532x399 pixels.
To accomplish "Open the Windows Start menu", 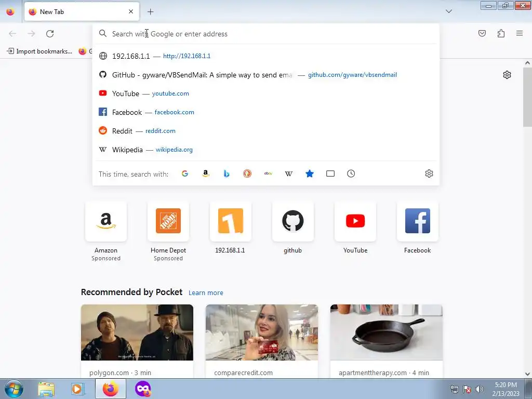I will coord(14,389).
